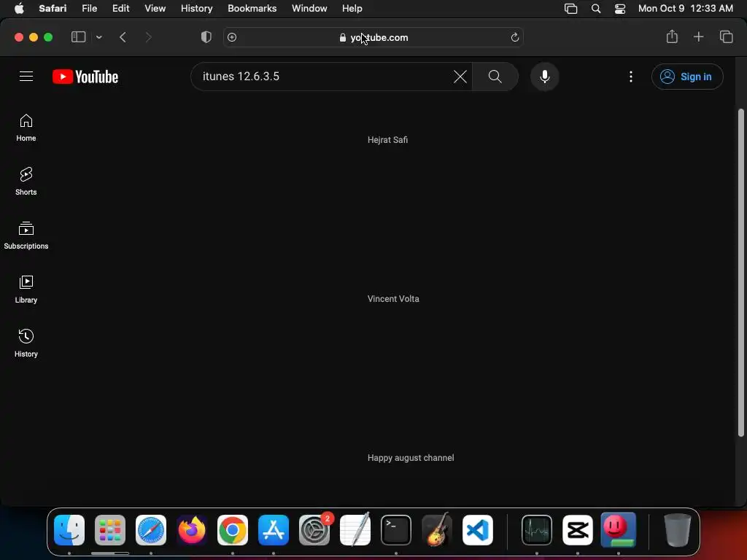Go to Home in the sidebar
This screenshot has height=560, width=747.
coord(26,128)
